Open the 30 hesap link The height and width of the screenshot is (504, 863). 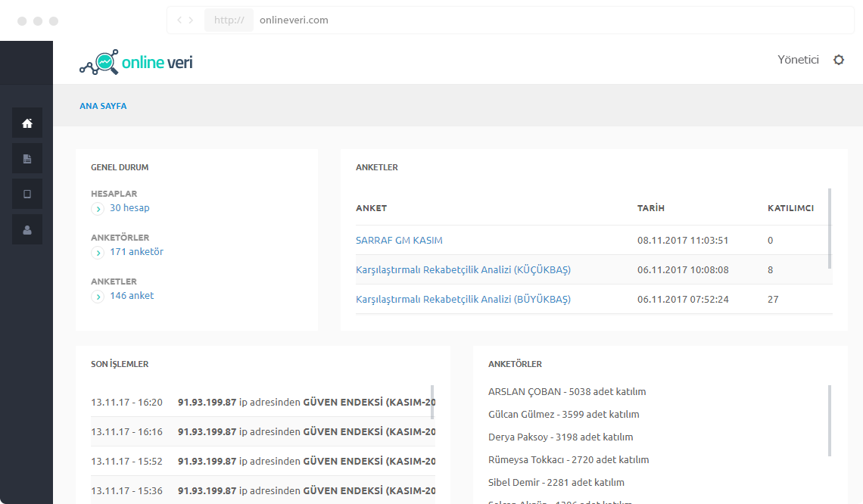click(x=129, y=208)
